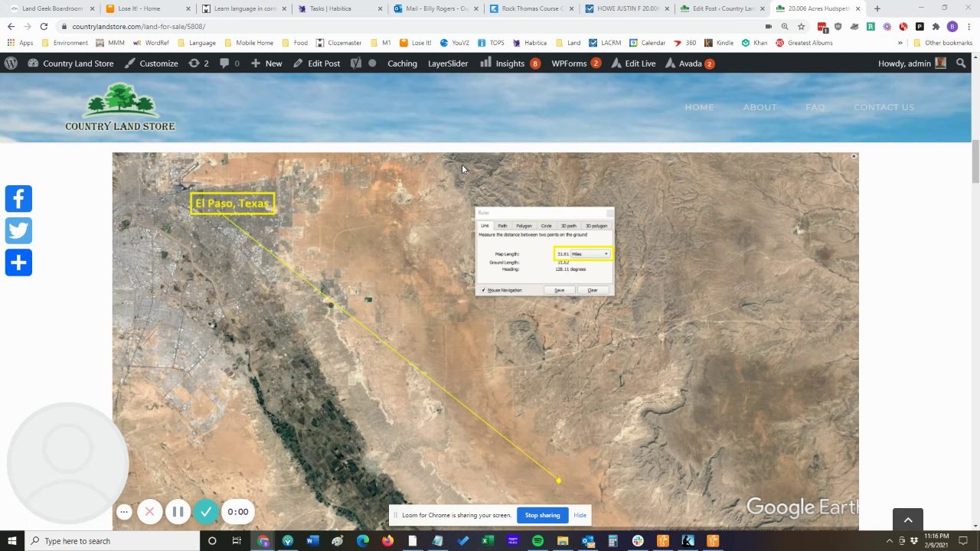Open WPForms in the admin bar
The width and height of the screenshot is (980, 551).
576,64
